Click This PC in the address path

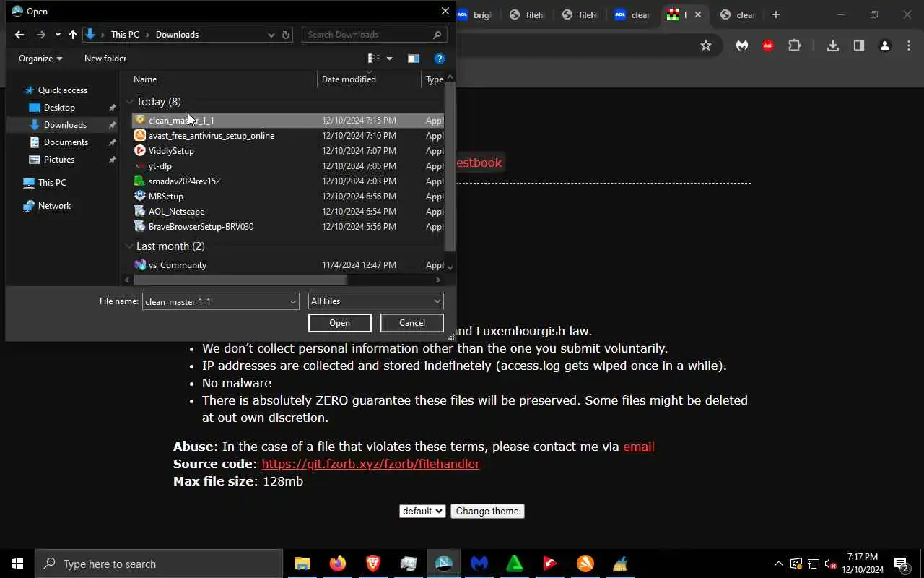pos(125,35)
